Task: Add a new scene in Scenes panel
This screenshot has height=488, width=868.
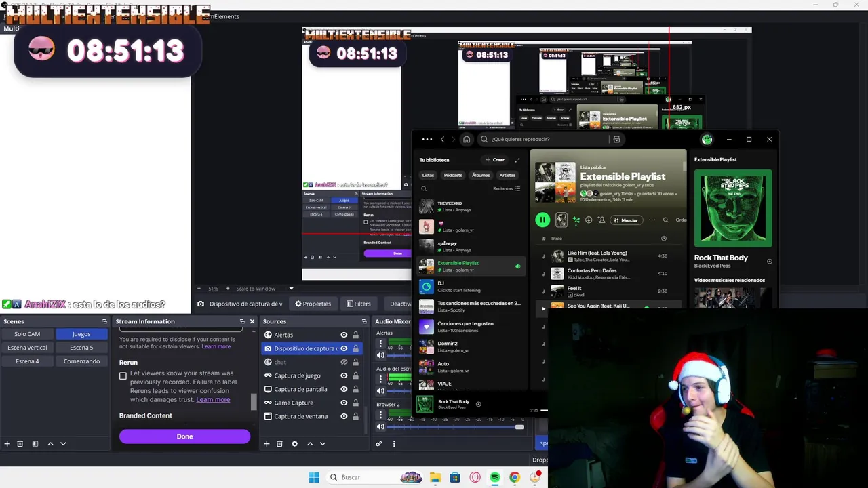Action: pyautogui.click(x=7, y=444)
